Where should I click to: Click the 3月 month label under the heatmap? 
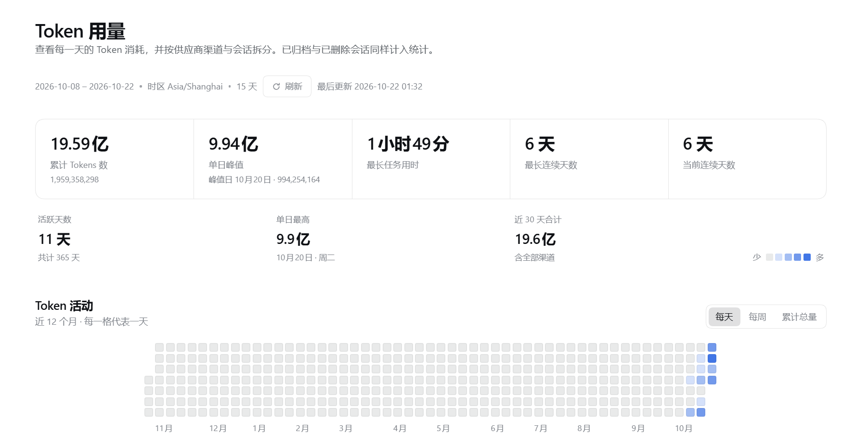tap(346, 428)
